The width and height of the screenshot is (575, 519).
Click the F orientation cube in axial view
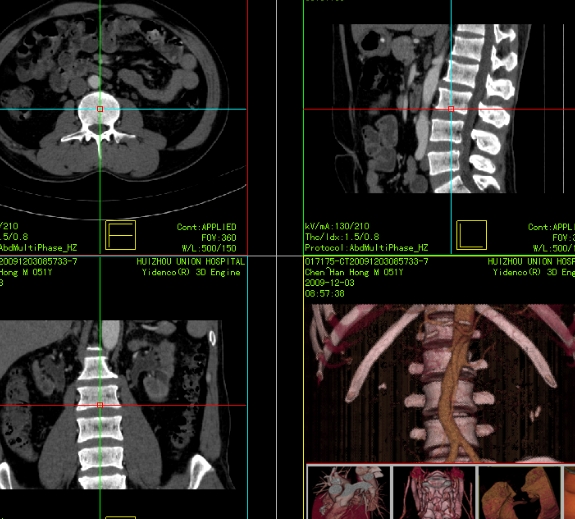point(121,235)
